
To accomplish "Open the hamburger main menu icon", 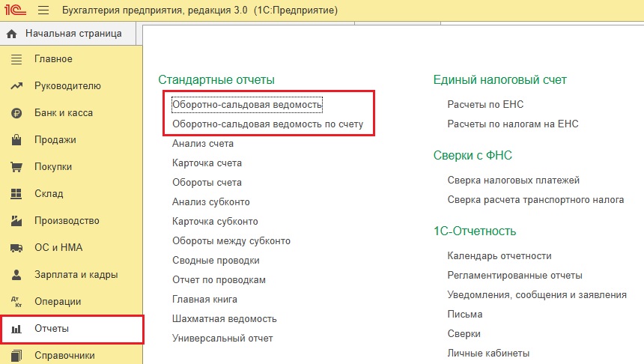I will [43, 10].
